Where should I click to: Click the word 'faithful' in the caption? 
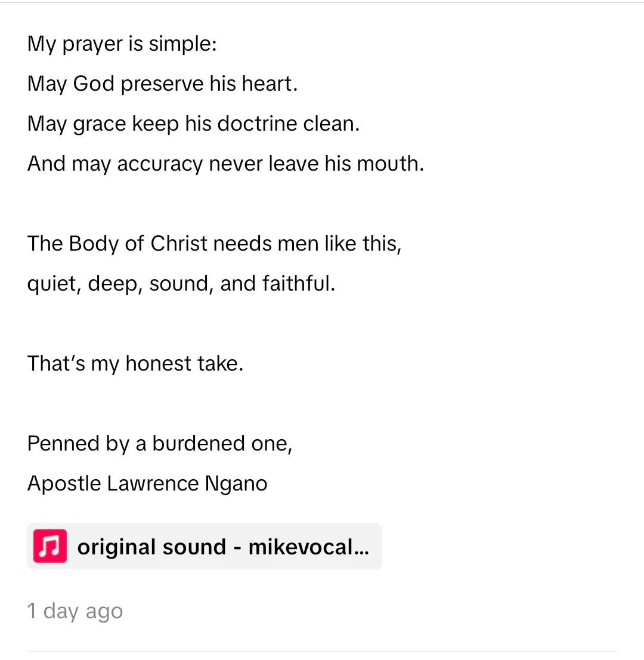coord(295,283)
